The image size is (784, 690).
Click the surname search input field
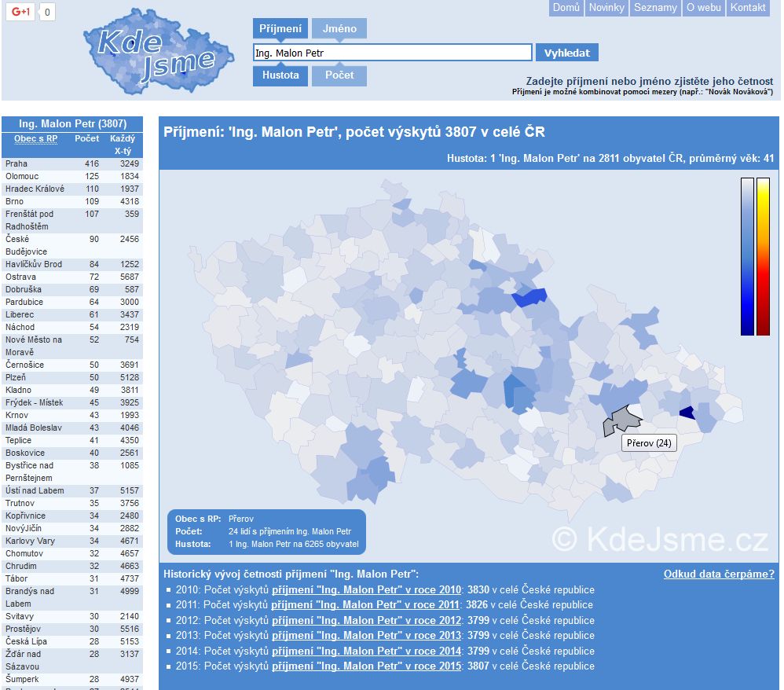(392, 53)
